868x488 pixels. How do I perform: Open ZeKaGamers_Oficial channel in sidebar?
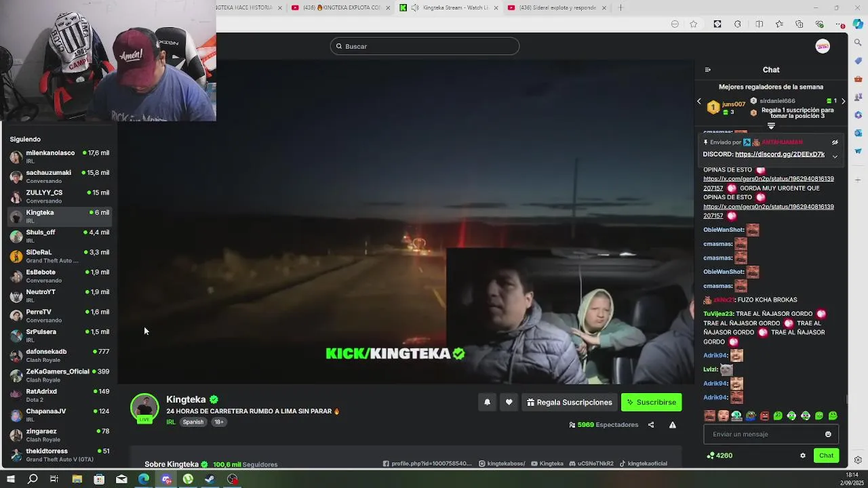[x=60, y=375]
